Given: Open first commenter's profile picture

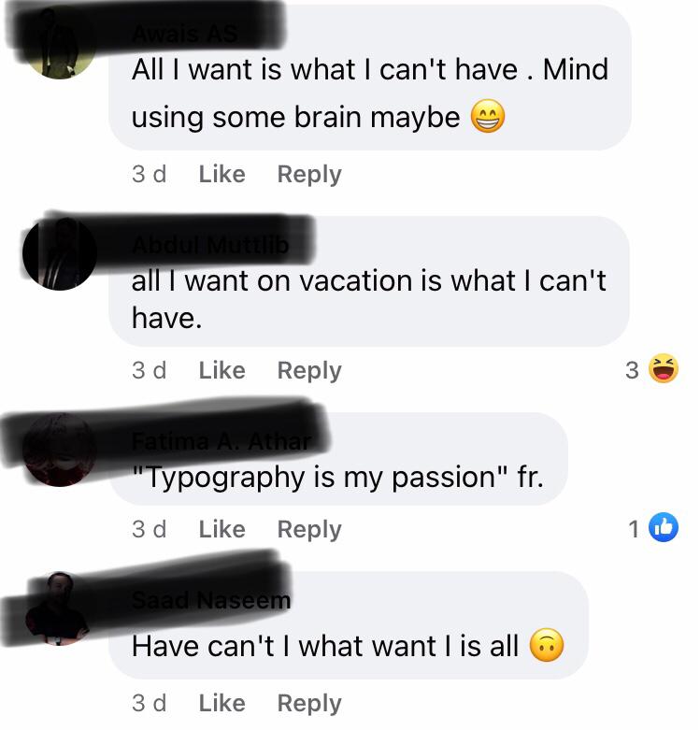Looking at the screenshot, I should click(x=60, y=44).
